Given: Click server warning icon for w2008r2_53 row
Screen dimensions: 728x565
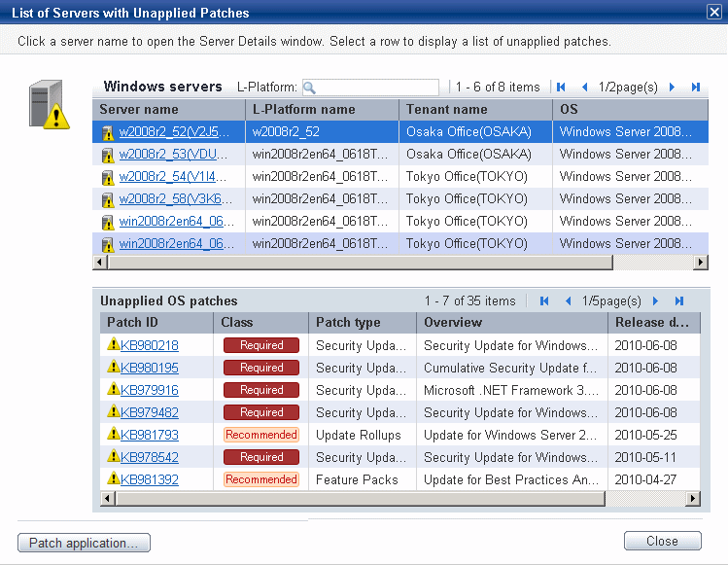Looking at the screenshot, I should click(x=107, y=156).
